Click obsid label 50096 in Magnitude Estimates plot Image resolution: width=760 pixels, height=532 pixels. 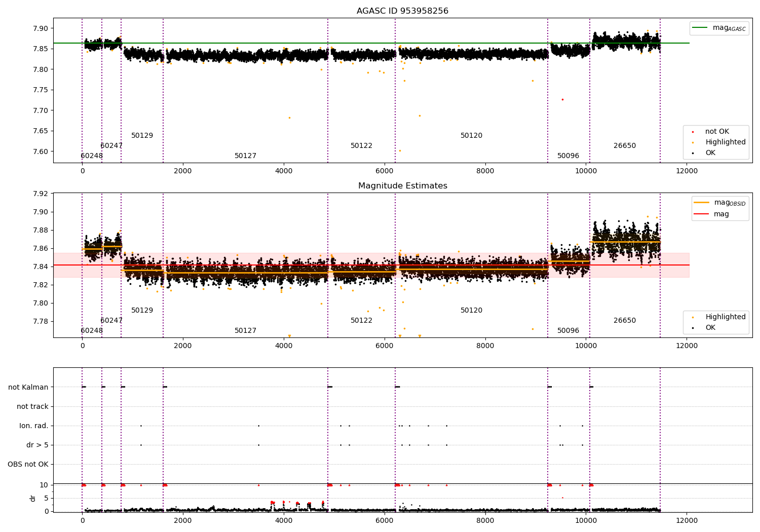(568, 331)
